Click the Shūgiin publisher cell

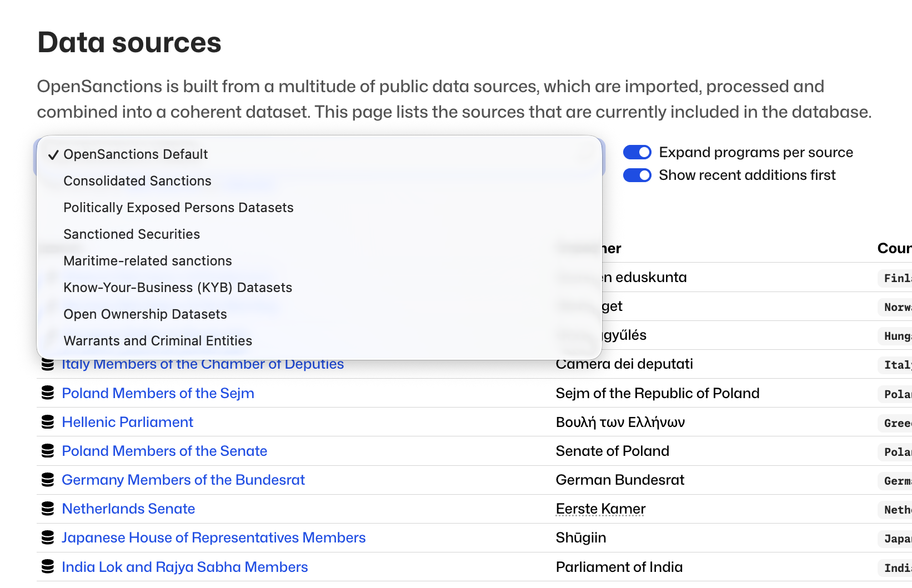click(x=581, y=537)
